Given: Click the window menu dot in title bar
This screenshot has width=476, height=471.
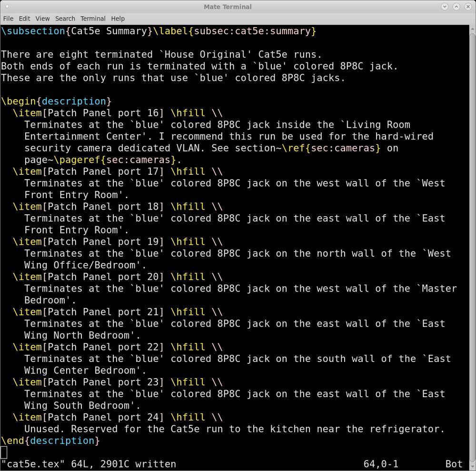Looking at the screenshot, I should point(7,6).
